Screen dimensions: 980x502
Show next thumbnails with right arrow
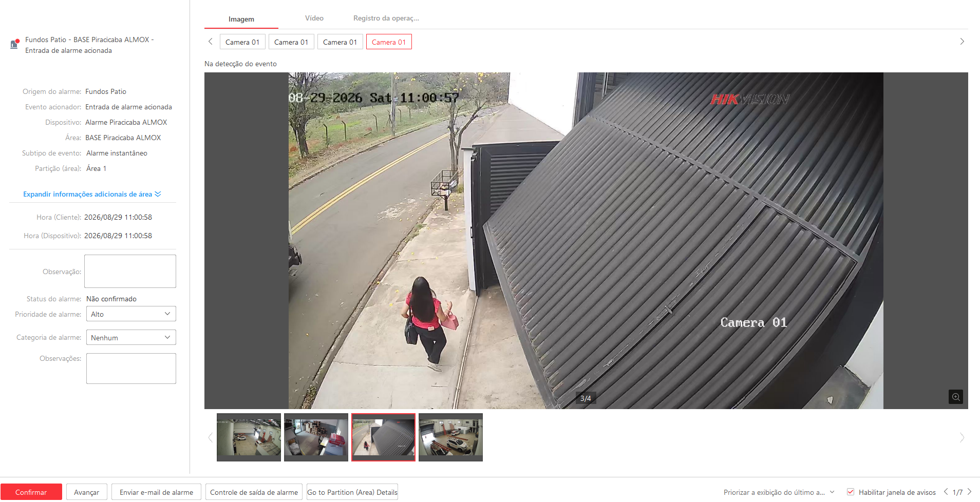962,437
